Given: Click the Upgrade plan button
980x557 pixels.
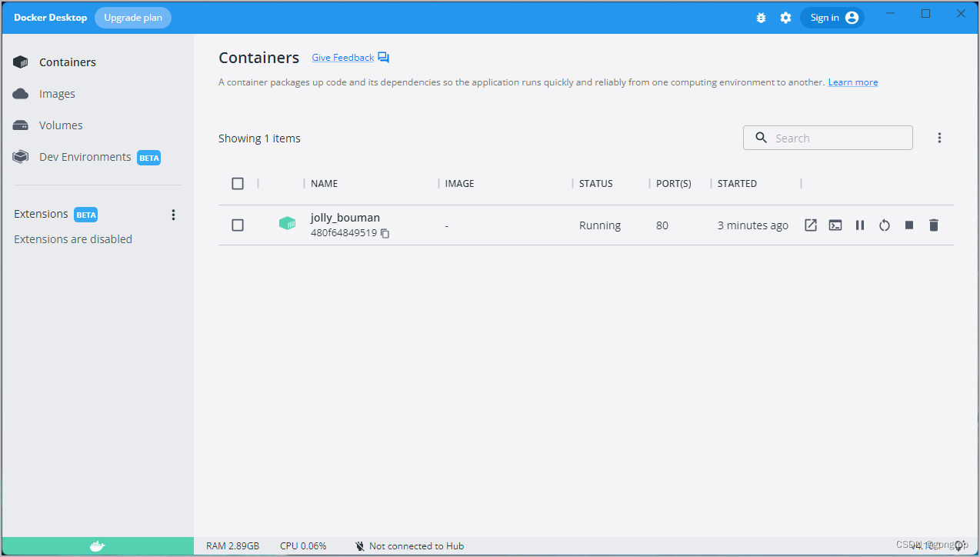Looking at the screenshot, I should point(133,18).
